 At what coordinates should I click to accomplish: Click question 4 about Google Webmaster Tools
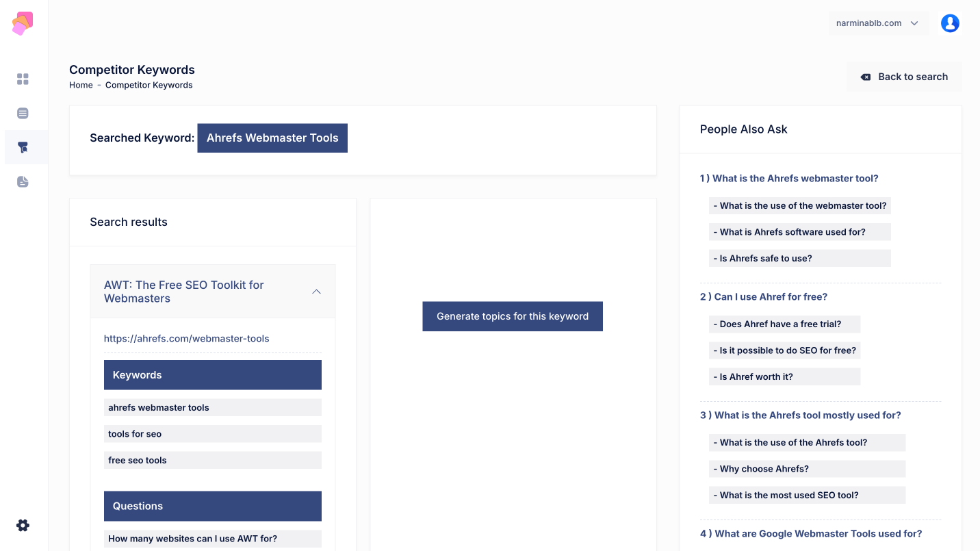(x=811, y=534)
